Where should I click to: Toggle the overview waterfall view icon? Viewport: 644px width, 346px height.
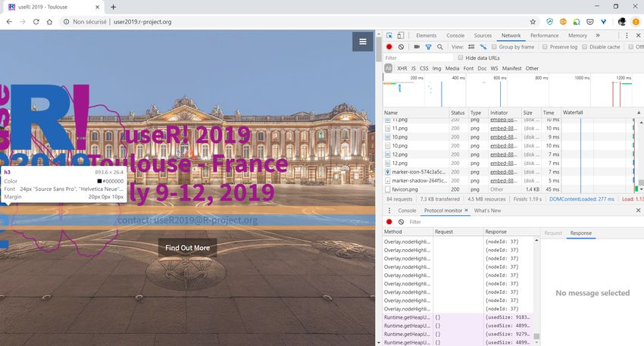click(483, 47)
